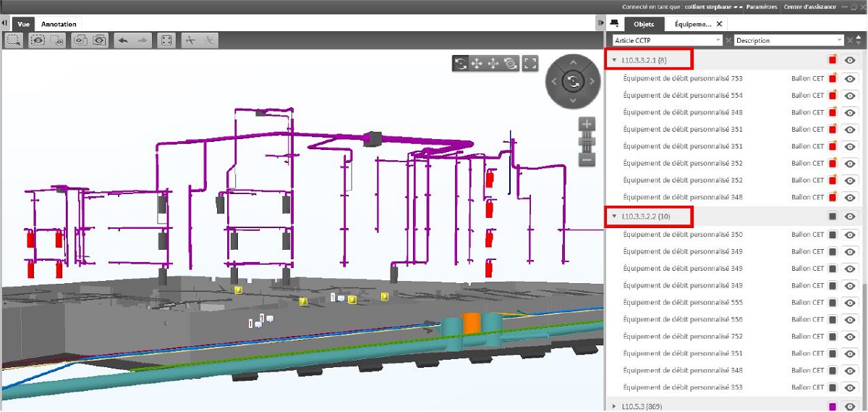Expand the L10.5.3 (869) group
The width and height of the screenshot is (868, 412).
coord(614,406)
